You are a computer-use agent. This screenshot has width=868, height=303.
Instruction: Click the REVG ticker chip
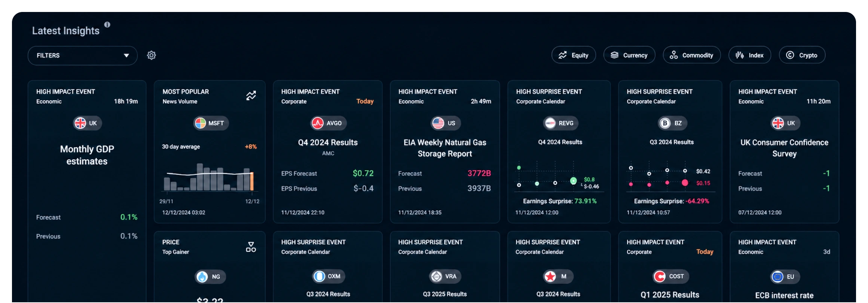pos(560,123)
